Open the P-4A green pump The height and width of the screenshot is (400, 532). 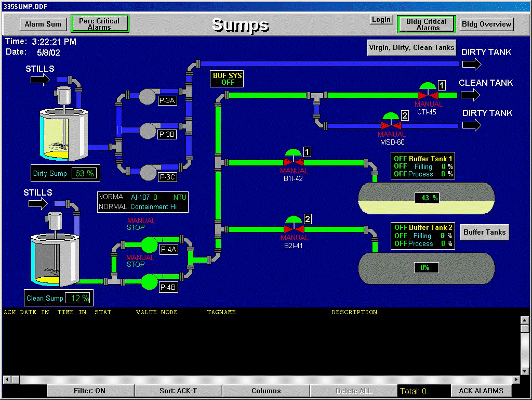[x=150, y=244]
